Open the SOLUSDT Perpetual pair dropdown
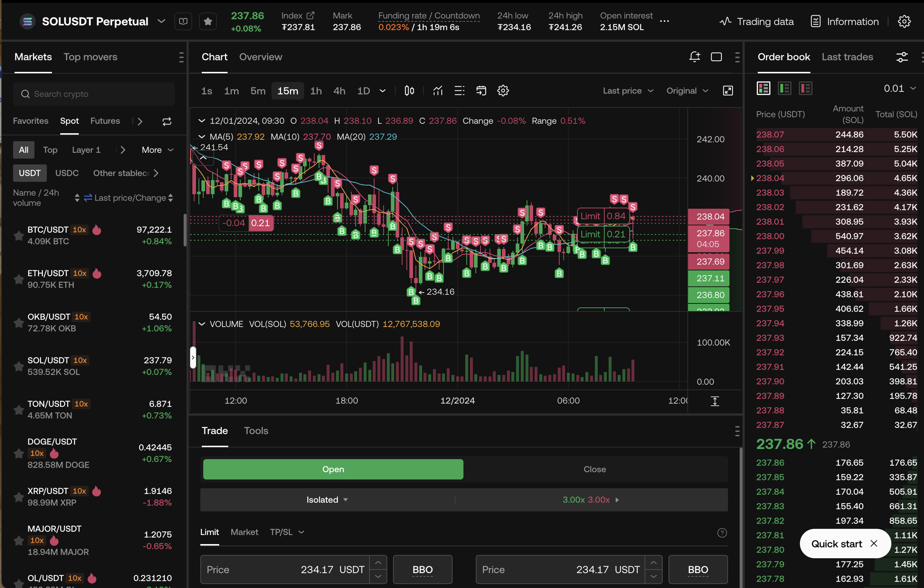 tap(162, 21)
